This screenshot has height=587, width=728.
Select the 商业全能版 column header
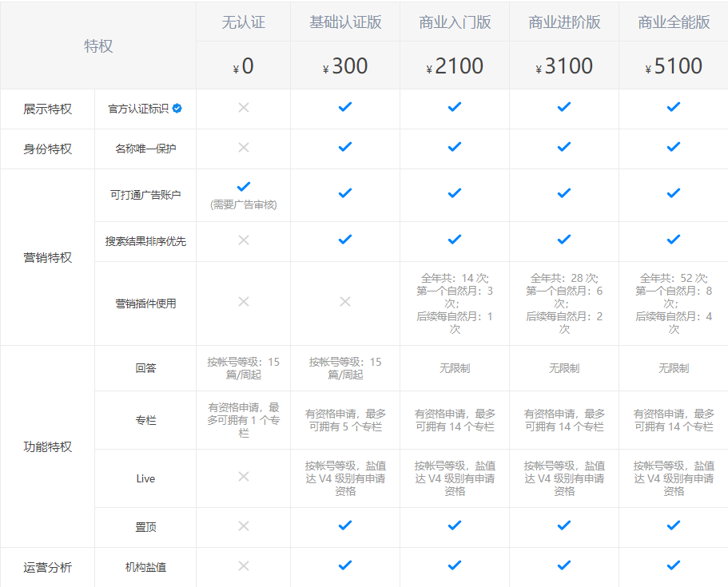[x=674, y=22]
